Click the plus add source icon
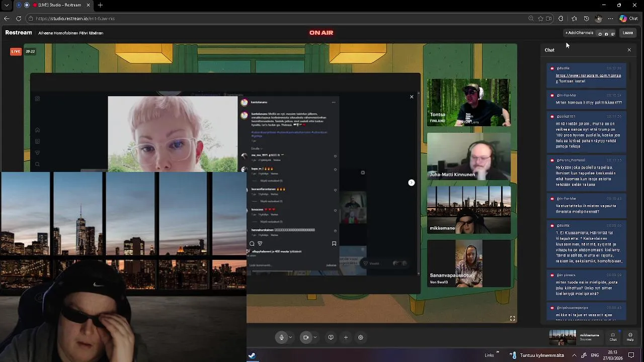 (346, 337)
